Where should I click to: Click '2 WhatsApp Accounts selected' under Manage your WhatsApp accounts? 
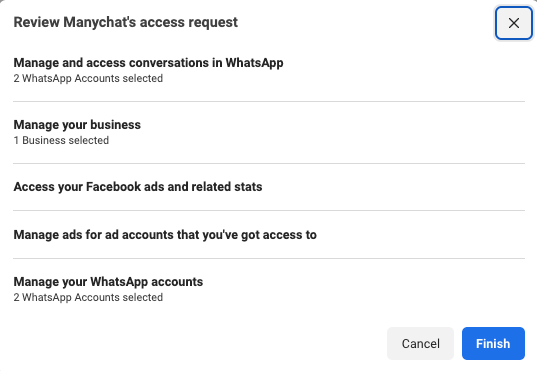88,297
